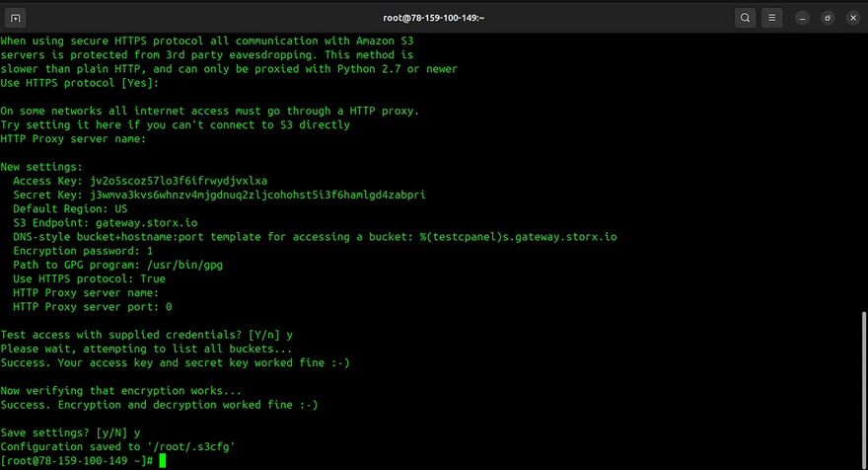Minimize the terminal window
The width and height of the screenshot is (868, 470).
point(803,17)
